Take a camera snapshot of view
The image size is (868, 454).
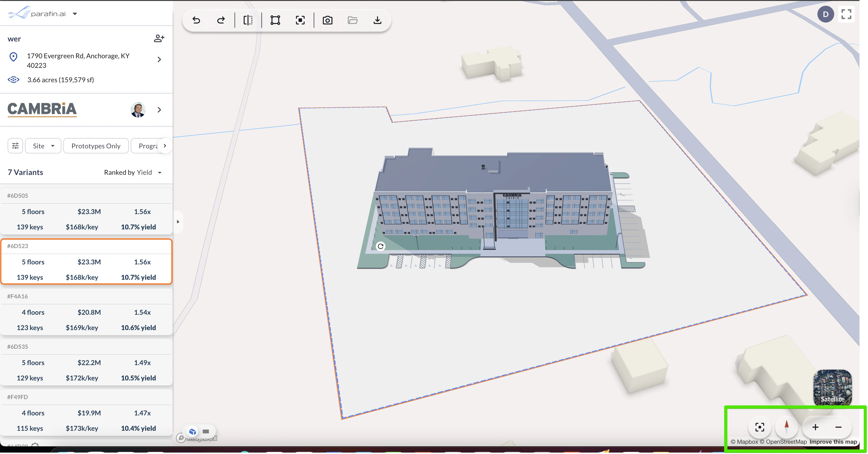point(327,20)
